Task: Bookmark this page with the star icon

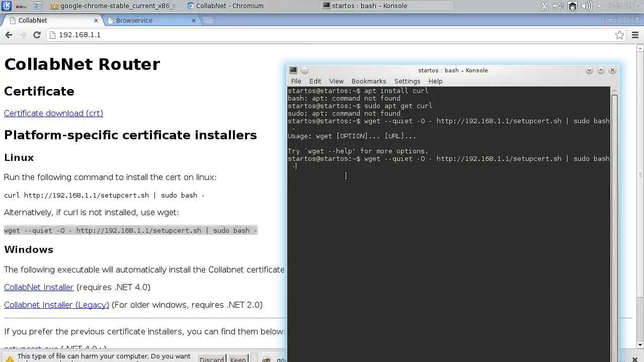Action: tap(620, 35)
